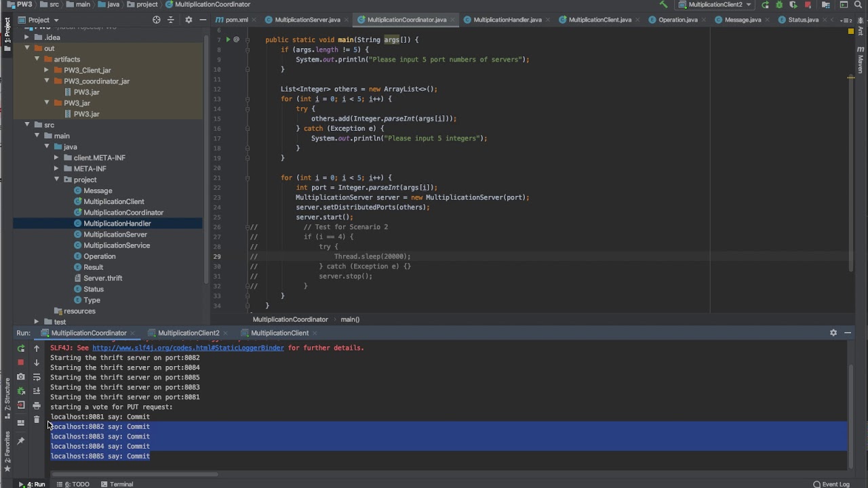Image resolution: width=868 pixels, height=488 pixels.
Task: Click the Build project hammer icon
Action: tap(663, 5)
